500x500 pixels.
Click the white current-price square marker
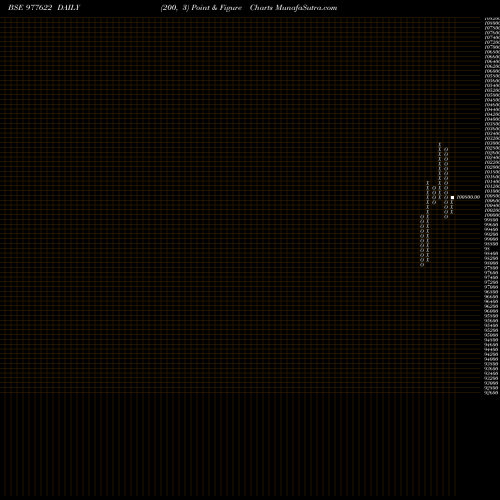click(x=452, y=198)
